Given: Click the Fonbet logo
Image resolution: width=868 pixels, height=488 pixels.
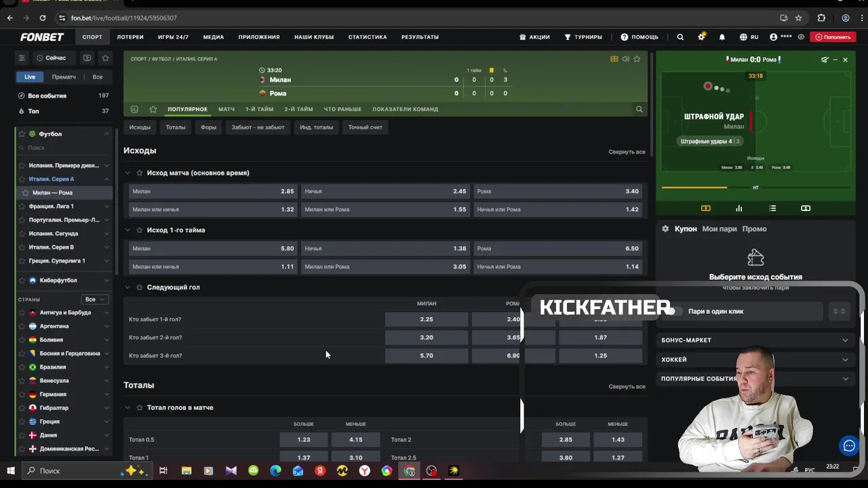Looking at the screenshot, I should [x=42, y=37].
